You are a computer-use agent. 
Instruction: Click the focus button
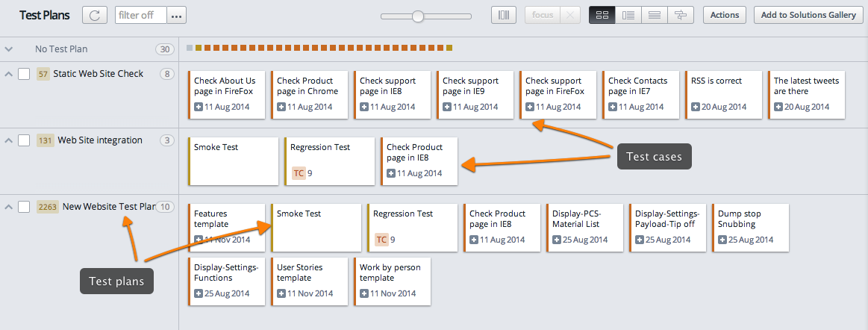(543, 16)
